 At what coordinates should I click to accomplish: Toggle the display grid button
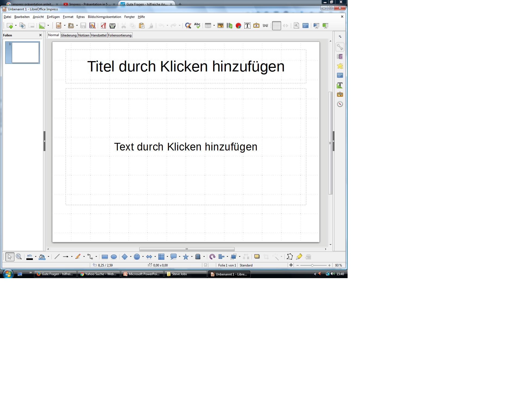(276, 26)
